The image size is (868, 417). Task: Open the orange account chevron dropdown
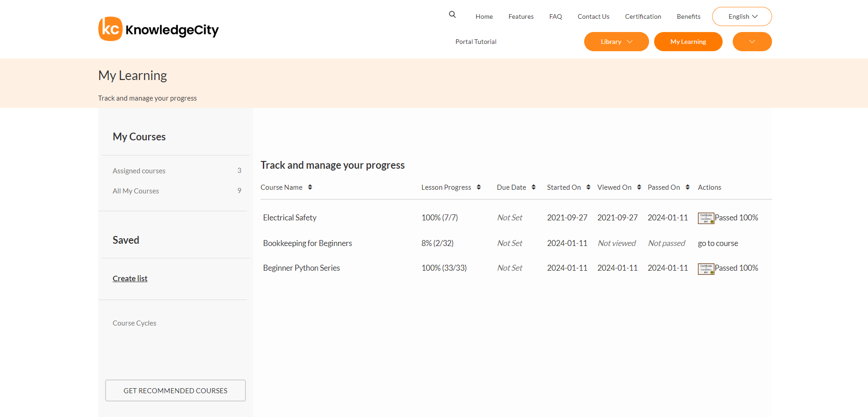752,41
